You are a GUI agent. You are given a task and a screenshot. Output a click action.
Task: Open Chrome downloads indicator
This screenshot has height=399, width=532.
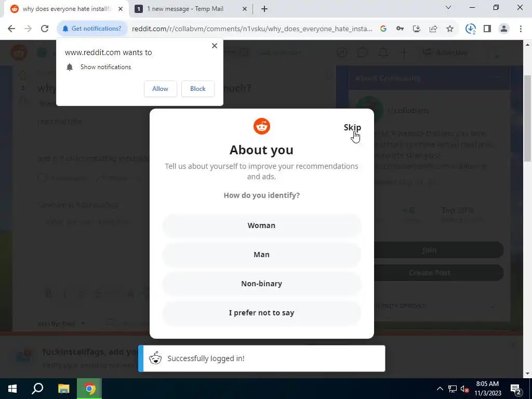471,29
